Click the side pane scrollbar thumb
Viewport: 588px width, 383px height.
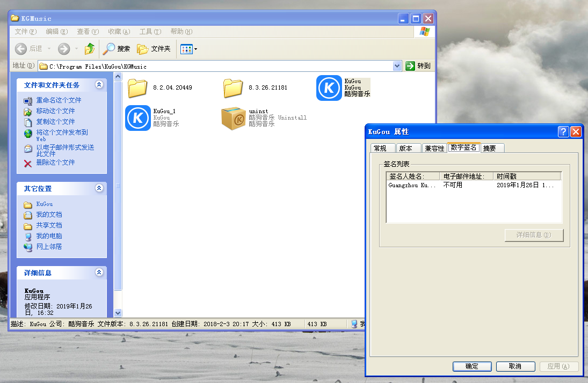pos(118,186)
